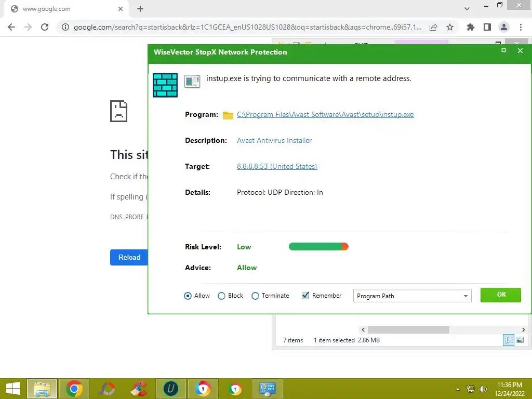Open the blue-yellow shield taskbar icon
The height and width of the screenshot is (399, 532).
203,389
